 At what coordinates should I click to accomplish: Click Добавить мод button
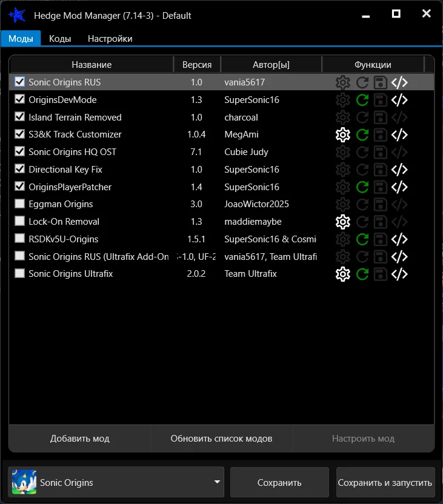80,439
